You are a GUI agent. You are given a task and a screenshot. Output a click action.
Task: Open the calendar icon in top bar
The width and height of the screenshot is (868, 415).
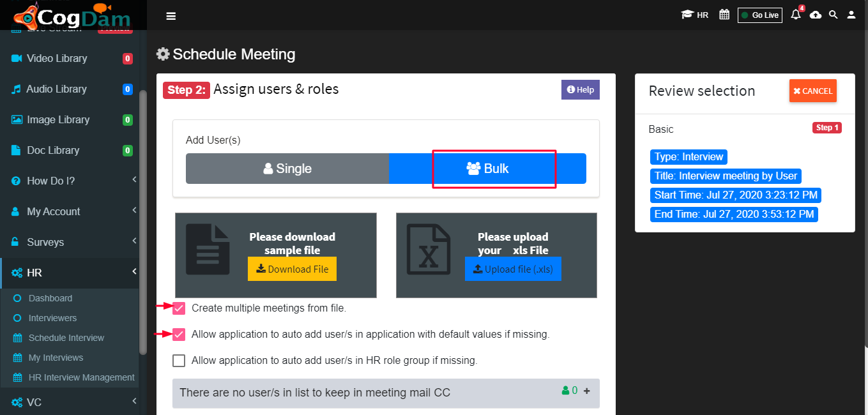click(x=724, y=15)
